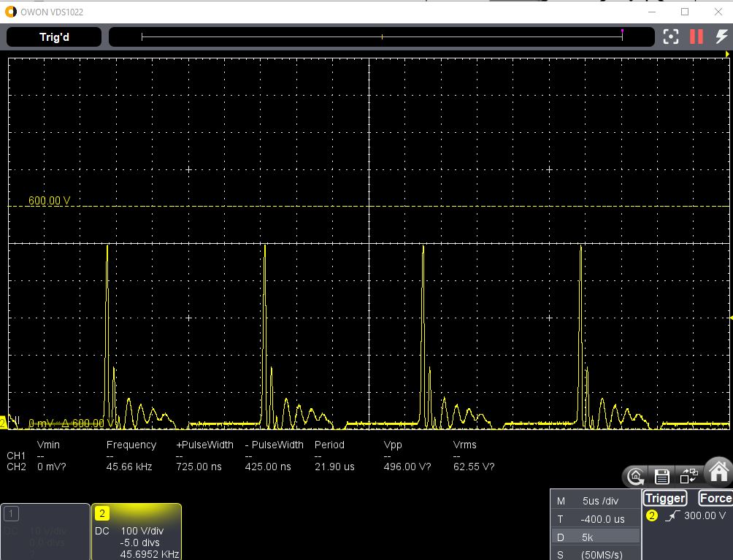Viewport: 733px width, 560px height.
Task: Click the Vmin value 0 mV?
Action: pyautogui.click(x=51, y=467)
